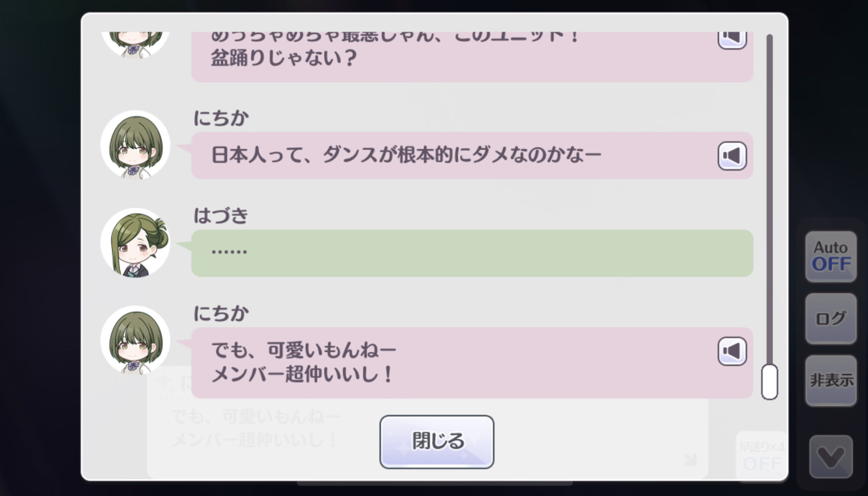
Task: Collapse side menu with down chevron
Action: click(x=831, y=457)
